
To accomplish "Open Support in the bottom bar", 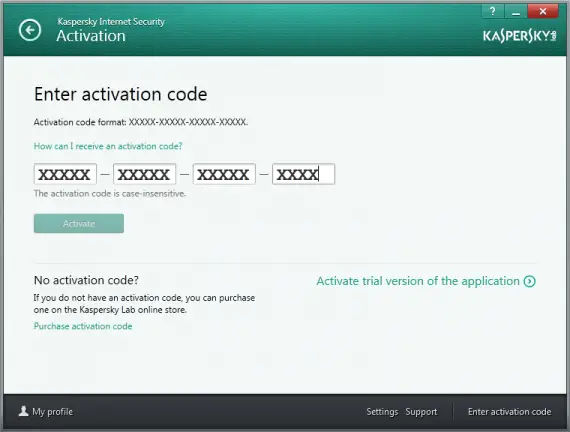I will click(421, 412).
